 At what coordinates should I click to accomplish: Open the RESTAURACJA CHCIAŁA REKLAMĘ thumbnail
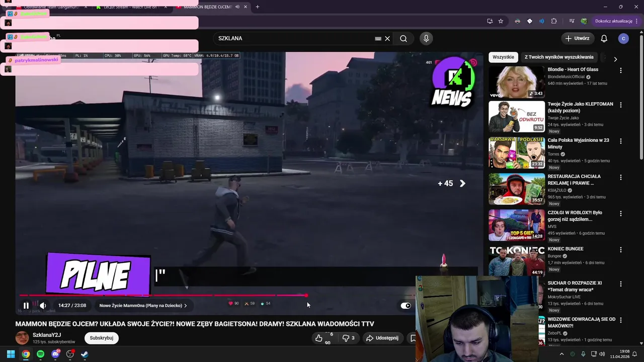click(517, 189)
